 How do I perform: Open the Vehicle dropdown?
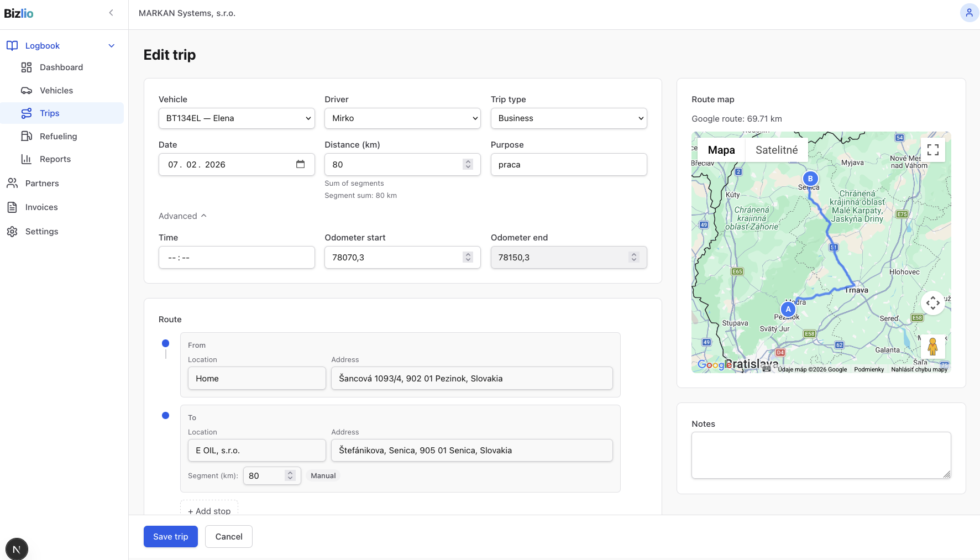coord(237,118)
